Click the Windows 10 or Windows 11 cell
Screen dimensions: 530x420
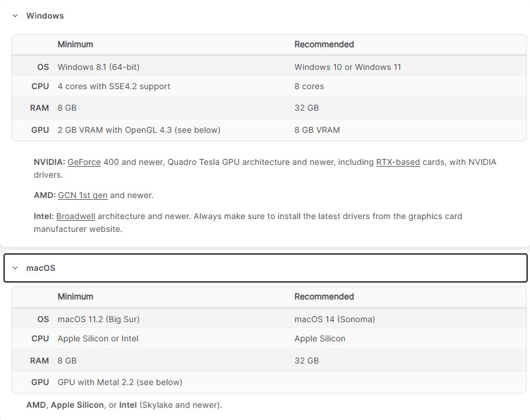pyautogui.click(x=348, y=67)
